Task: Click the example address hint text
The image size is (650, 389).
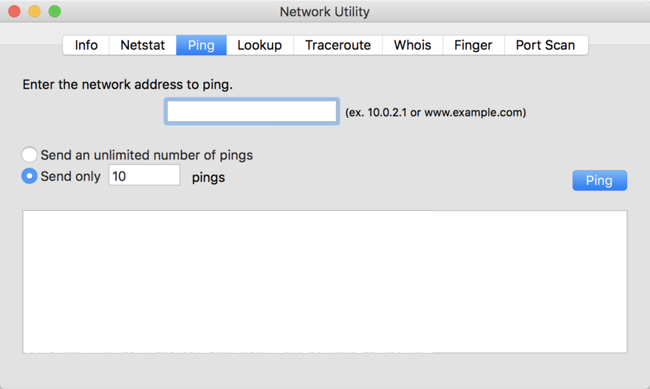Action: pos(436,112)
